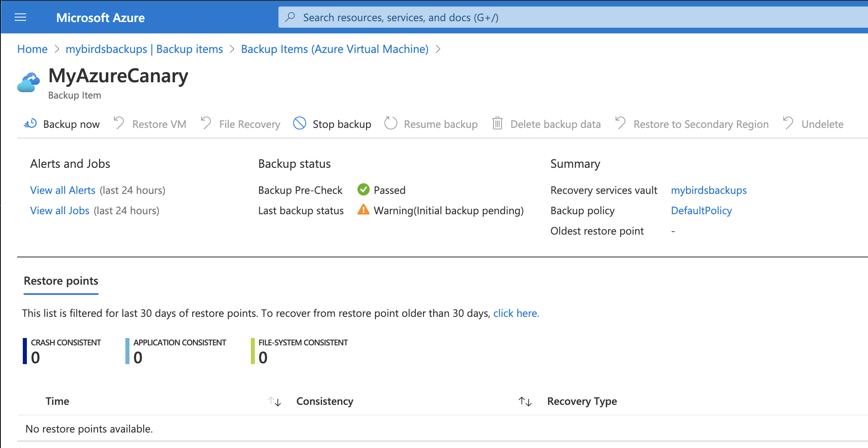Click the MyAzureCanary backup item cloud icon

click(x=28, y=83)
